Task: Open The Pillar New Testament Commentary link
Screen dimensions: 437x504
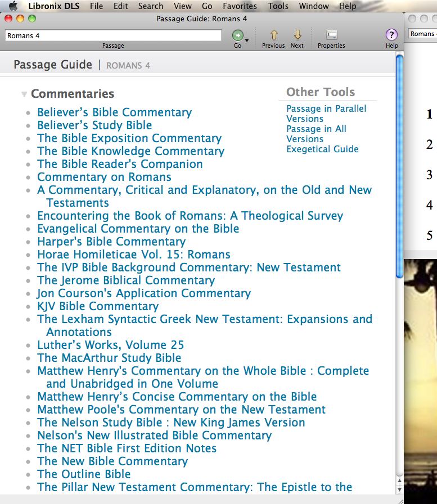Action: [x=195, y=487]
